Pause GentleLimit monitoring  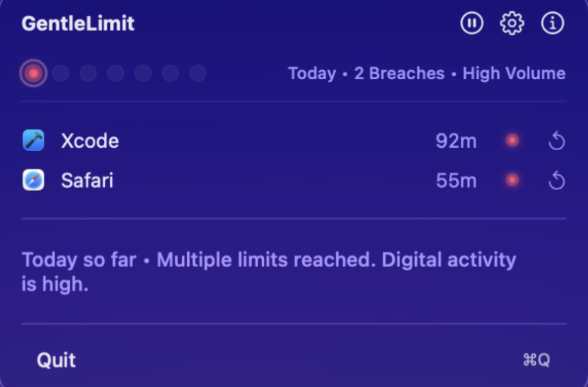coord(472,24)
